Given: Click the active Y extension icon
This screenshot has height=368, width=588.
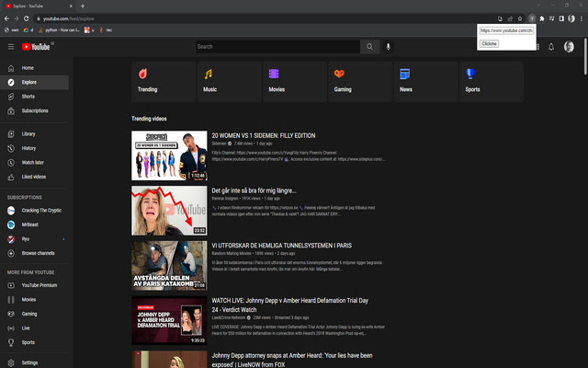Looking at the screenshot, I should (x=532, y=18).
